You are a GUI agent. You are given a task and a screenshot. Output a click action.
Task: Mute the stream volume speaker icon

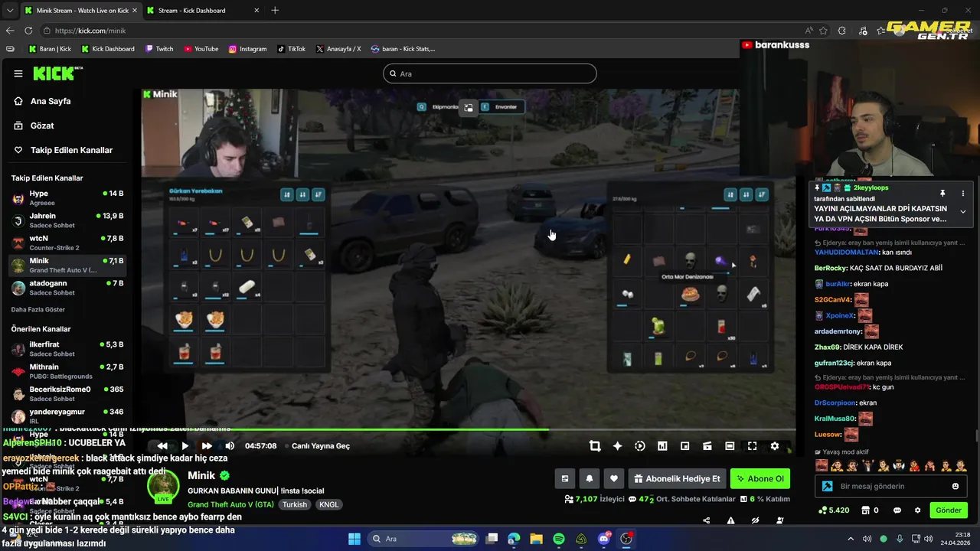(230, 446)
